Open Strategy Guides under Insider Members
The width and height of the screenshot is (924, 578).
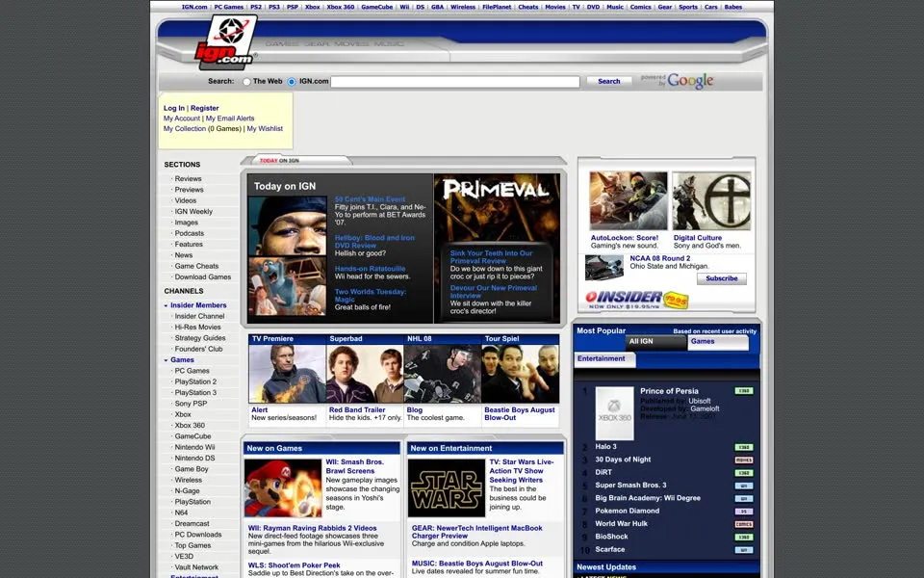[x=200, y=338]
